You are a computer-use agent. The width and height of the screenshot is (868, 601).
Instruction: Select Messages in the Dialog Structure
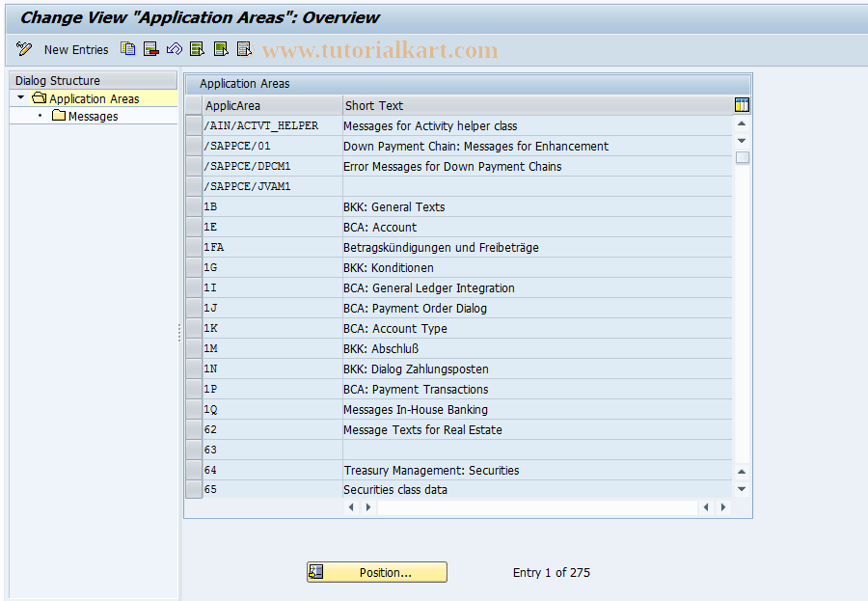tap(91, 115)
